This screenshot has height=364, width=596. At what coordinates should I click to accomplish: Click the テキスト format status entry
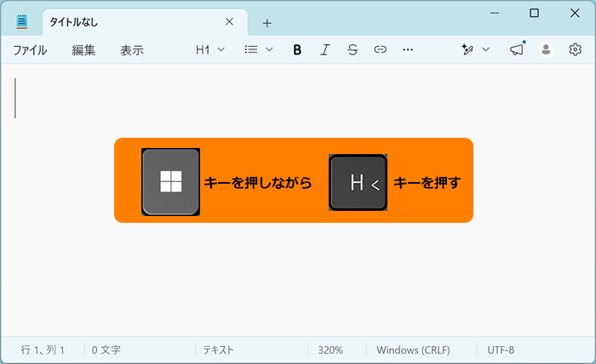point(218,350)
